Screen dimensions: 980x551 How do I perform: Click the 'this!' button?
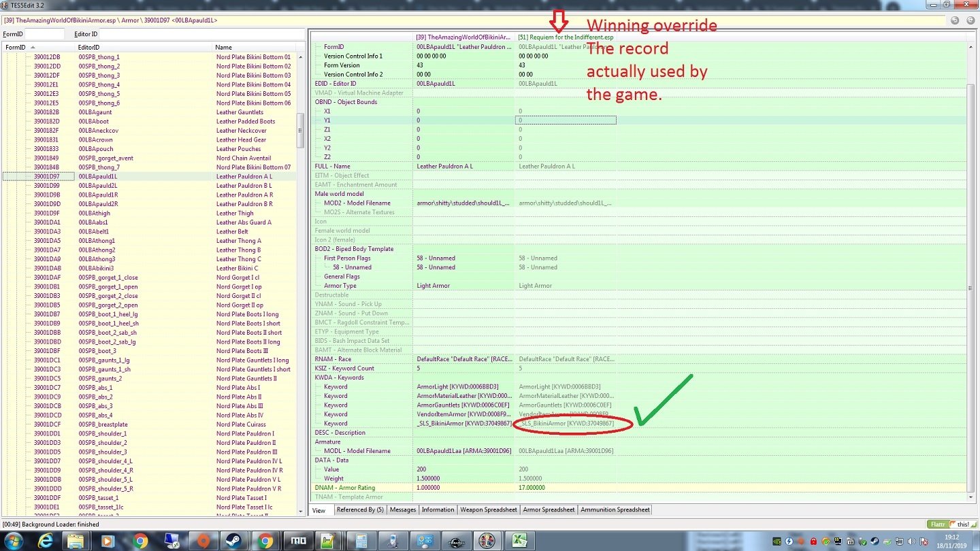963,524
